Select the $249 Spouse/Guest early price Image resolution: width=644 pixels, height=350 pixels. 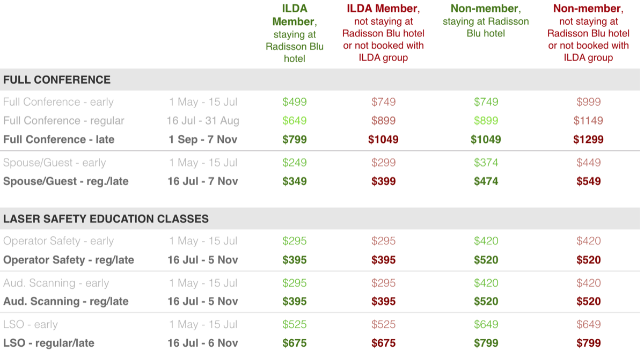(295, 163)
